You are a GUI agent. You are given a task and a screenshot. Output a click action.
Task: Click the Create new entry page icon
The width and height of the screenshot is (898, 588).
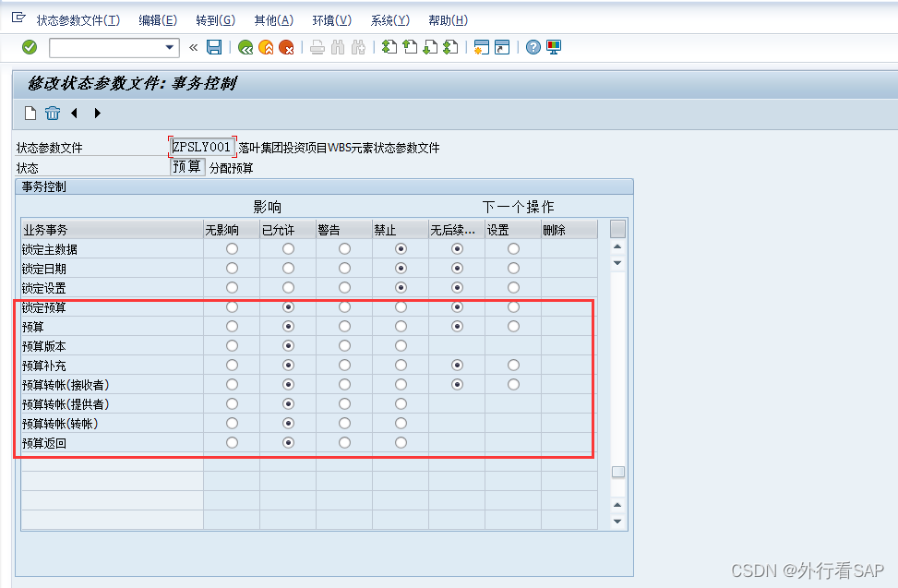pyautogui.click(x=30, y=113)
